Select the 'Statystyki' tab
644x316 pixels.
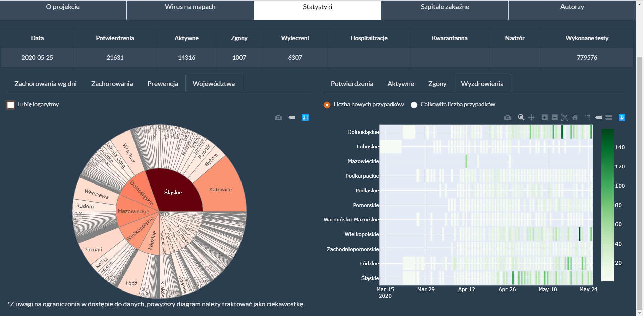[318, 10]
